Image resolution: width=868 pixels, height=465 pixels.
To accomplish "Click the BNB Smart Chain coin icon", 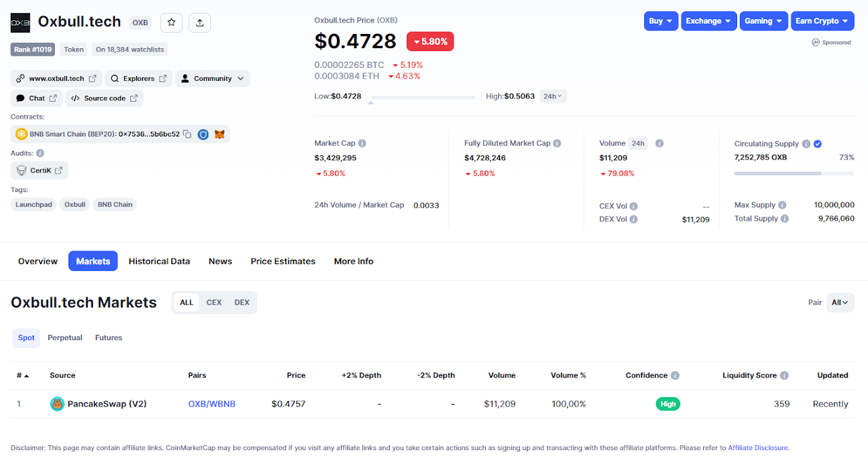I will (x=21, y=134).
